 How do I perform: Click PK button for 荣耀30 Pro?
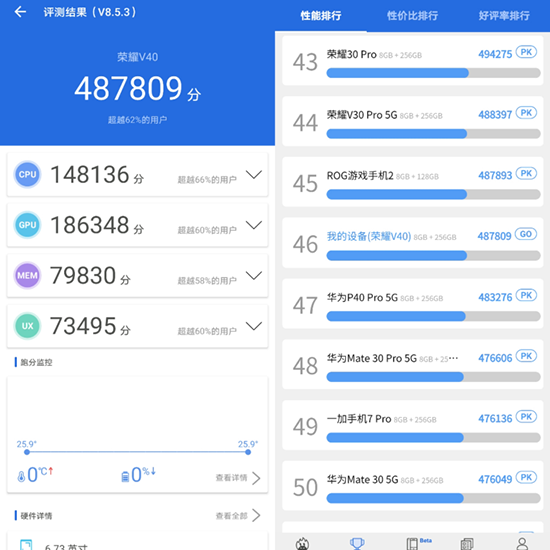coord(526,52)
